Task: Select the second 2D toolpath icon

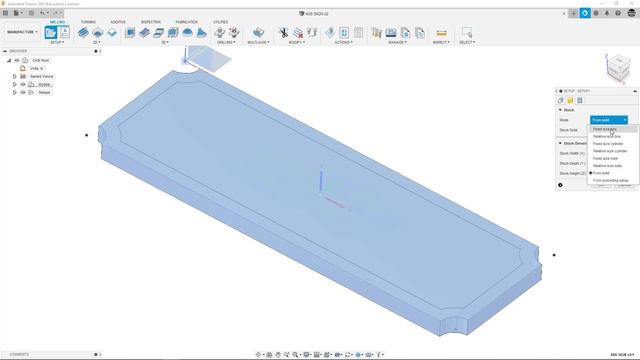Action: [98, 32]
